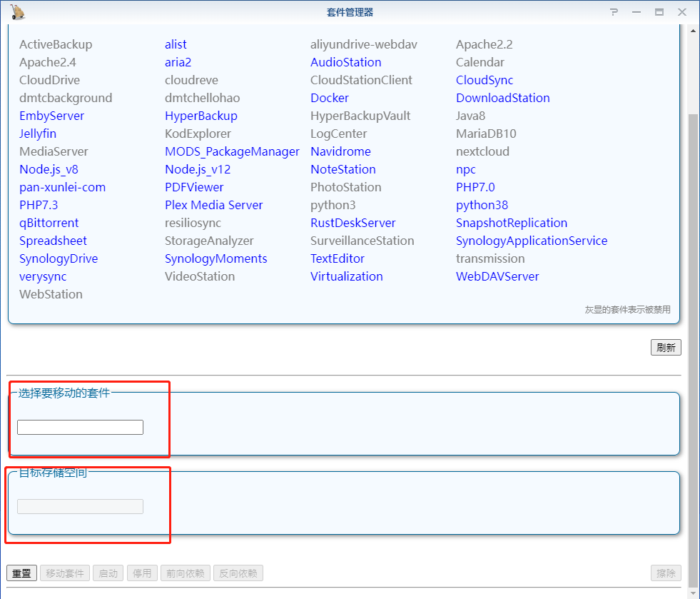The width and height of the screenshot is (700, 599).
Task: Click the 目标存储空间 input field
Action: pos(81,506)
